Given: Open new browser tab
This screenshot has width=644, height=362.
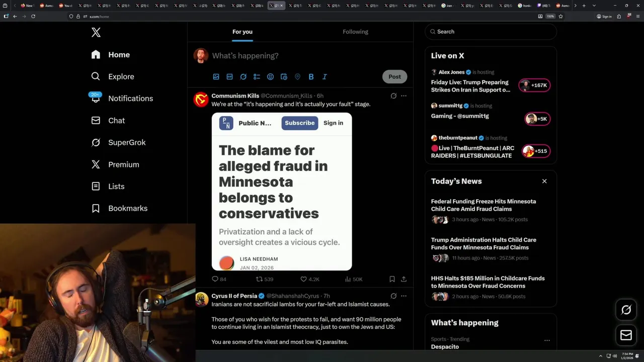Looking at the screenshot, I should coord(584,6).
